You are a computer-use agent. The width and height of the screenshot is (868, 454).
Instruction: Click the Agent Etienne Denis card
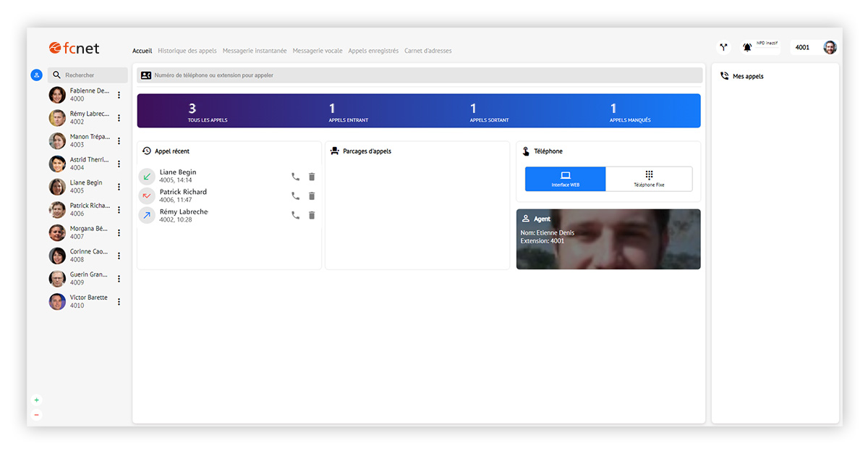tap(608, 239)
